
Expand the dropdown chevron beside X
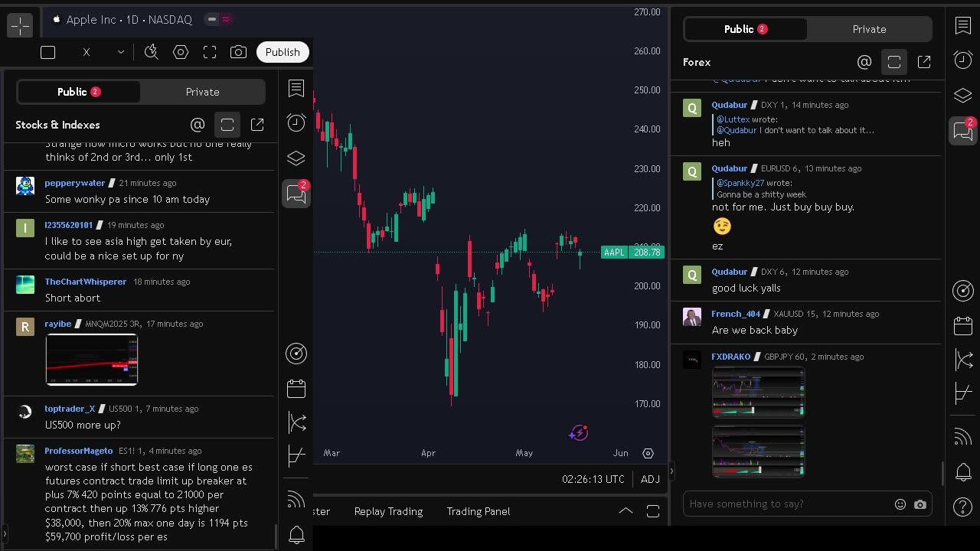120,52
